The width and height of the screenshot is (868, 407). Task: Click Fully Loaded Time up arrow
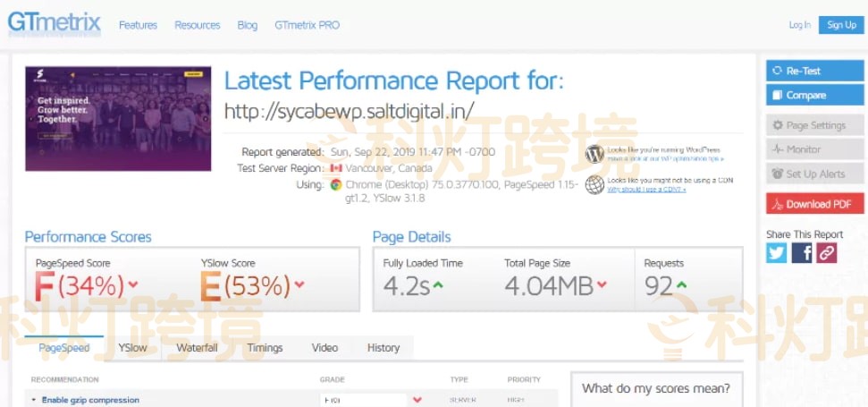438,284
